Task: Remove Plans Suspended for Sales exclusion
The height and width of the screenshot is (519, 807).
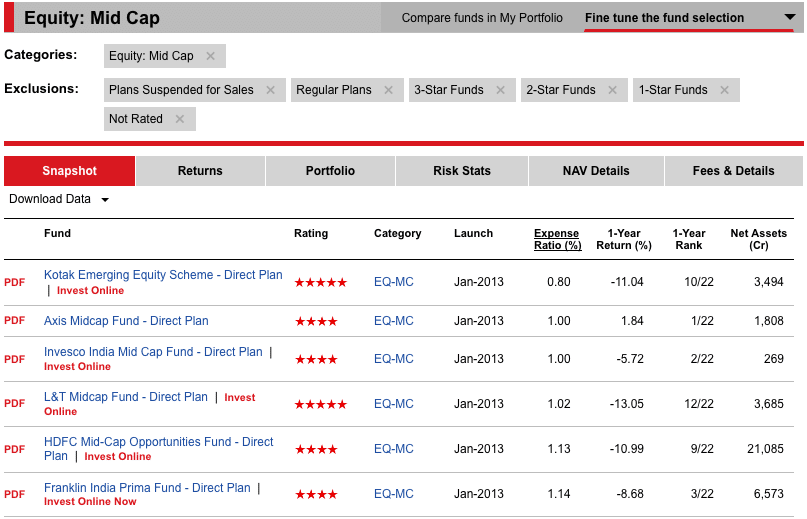Action: 270,90
